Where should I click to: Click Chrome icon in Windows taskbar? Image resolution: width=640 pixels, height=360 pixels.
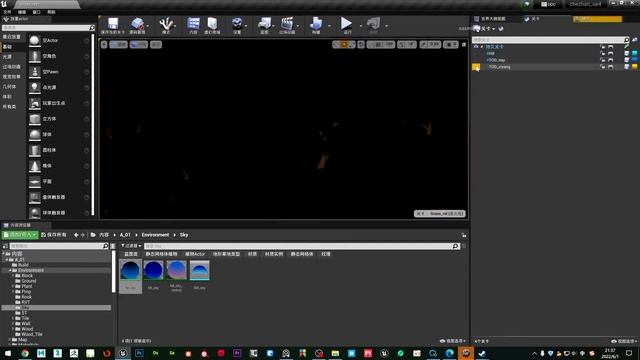25,353
